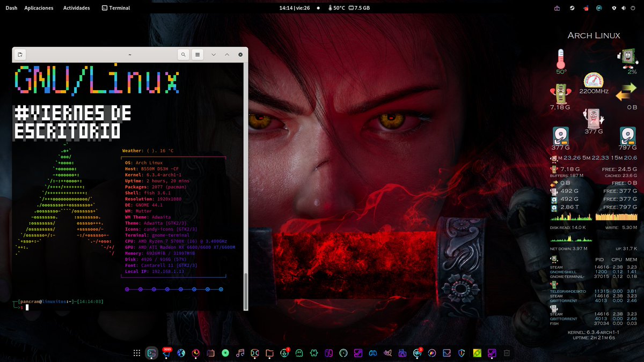Click "Uptime: 2h 21m 6s" in widget
The height and width of the screenshot is (362, 644).
click(594, 338)
